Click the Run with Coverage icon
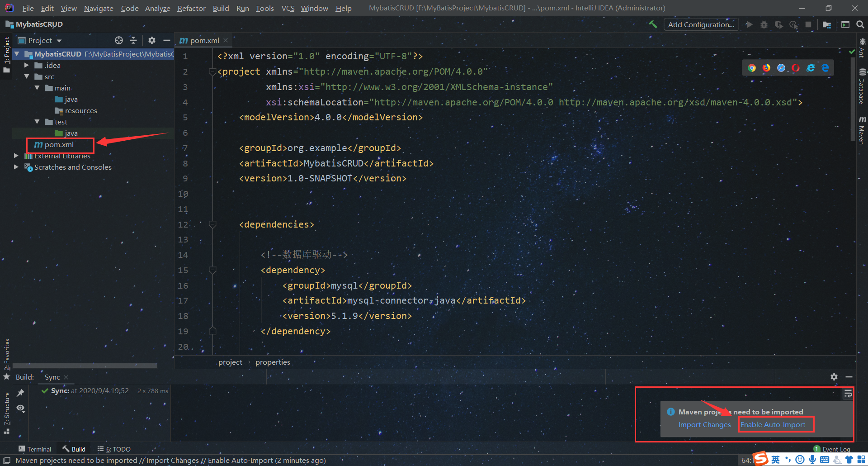Viewport: 868px width, 466px height. tap(778, 24)
